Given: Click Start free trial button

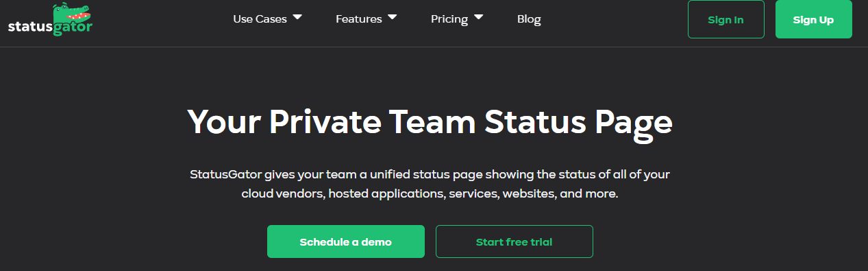Looking at the screenshot, I should pyautogui.click(x=514, y=241).
